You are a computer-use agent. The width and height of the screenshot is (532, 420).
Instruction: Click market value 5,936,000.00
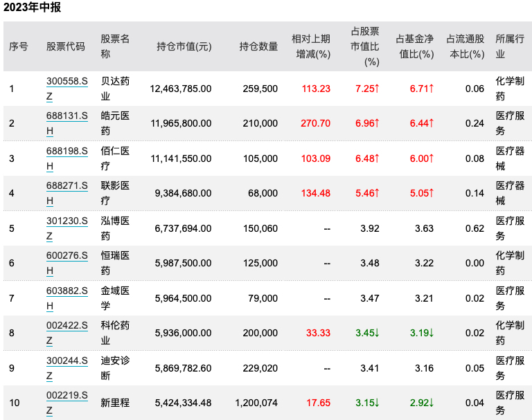[183, 333]
